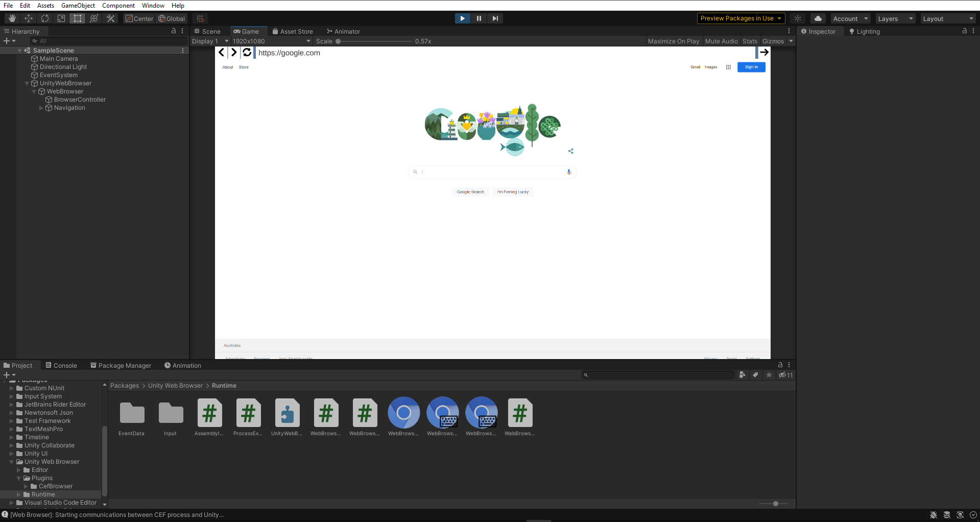Viewport: 980px width, 522px height.
Task: Click the back navigation arrow in the browser
Action: tap(221, 52)
